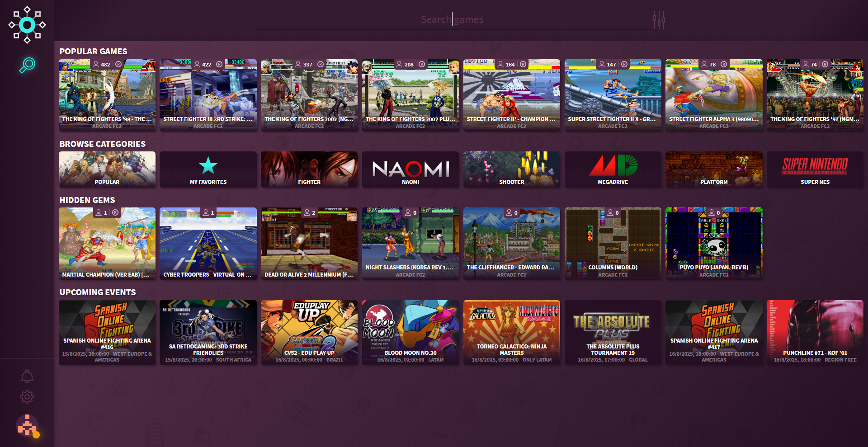
Task: Open the user profile avatar
Action: (x=28, y=426)
